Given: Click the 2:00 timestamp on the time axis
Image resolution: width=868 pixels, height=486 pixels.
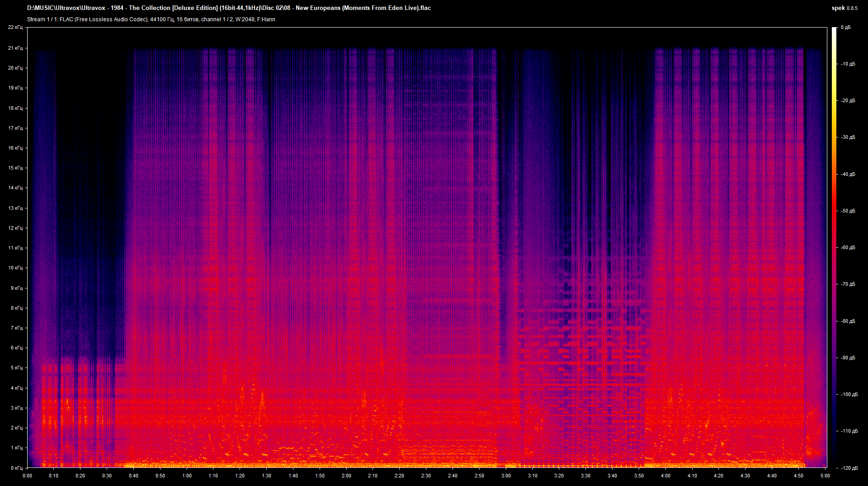Looking at the screenshot, I should click(347, 476).
